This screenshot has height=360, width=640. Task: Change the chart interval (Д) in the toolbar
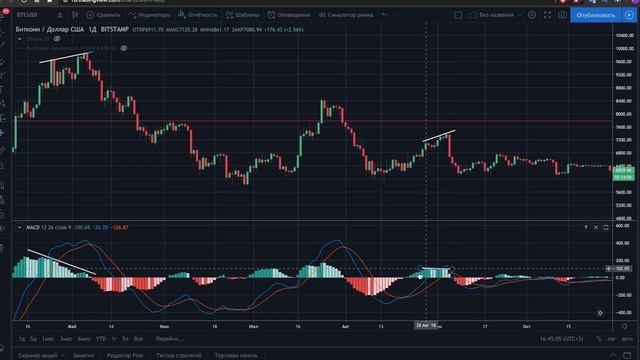[x=60, y=15]
